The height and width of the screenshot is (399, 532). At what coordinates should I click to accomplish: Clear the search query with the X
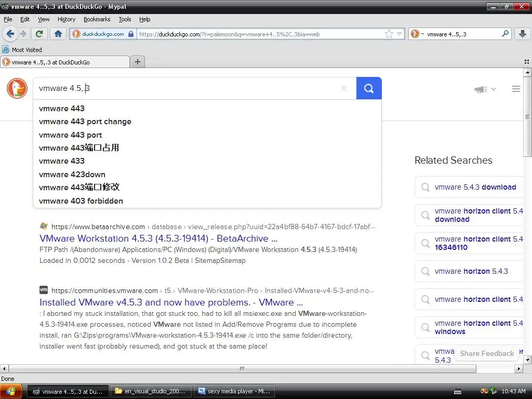pyautogui.click(x=344, y=88)
